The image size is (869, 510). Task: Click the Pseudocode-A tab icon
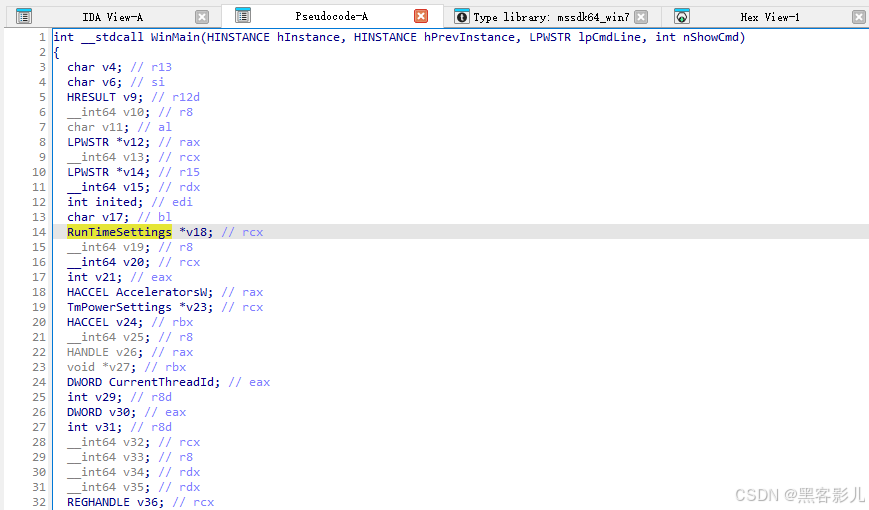(x=243, y=16)
